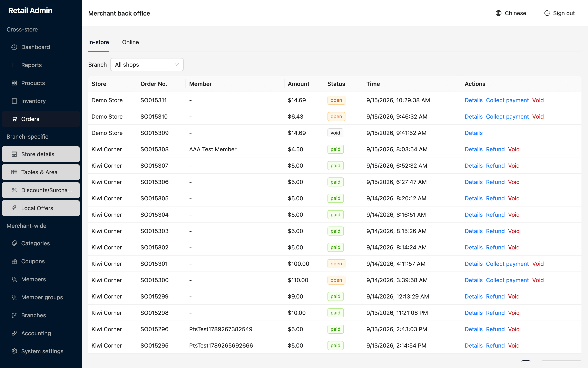This screenshot has width=588, height=368.
Task: Refund order SO015305
Action: tap(495, 198)
